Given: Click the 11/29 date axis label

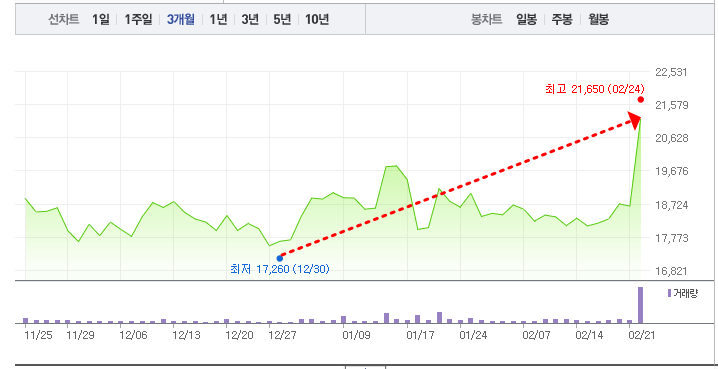Looking at the screenshot, I should pos(80,335).
